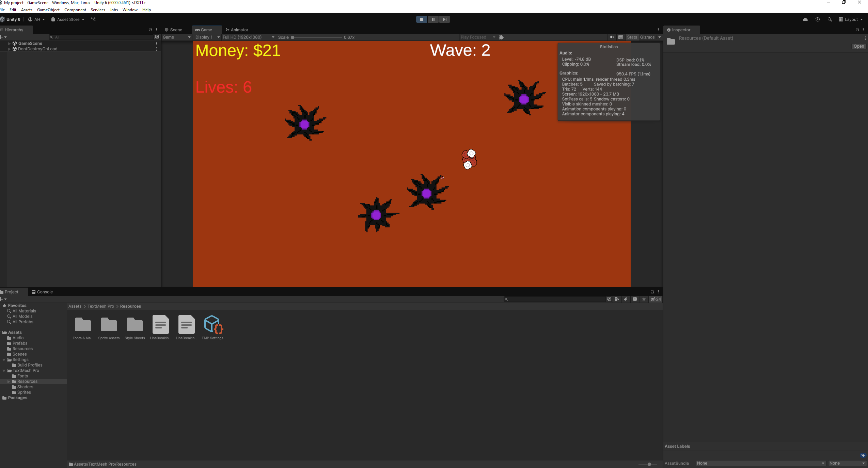
Task: Mute audio in the Game view
Action: [x=612, y=37]
